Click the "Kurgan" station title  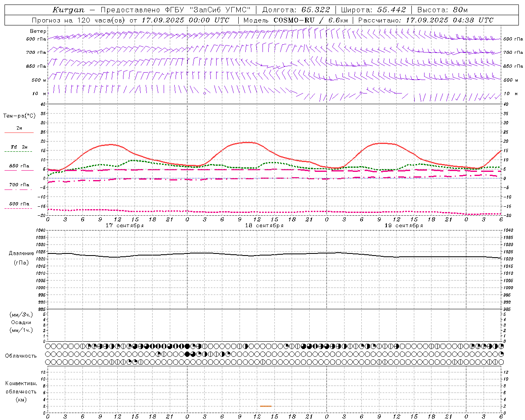tap(68, 10)
